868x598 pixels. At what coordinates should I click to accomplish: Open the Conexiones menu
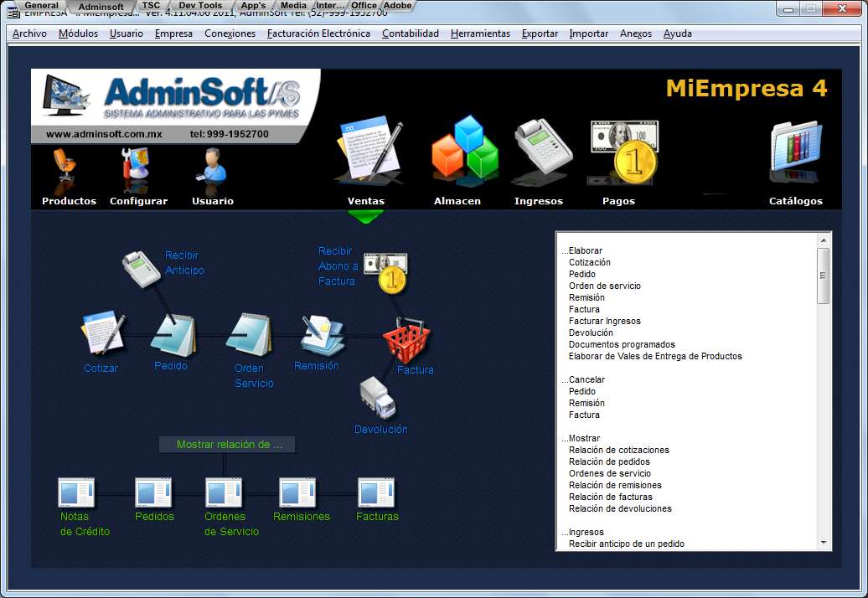[230, 34]
